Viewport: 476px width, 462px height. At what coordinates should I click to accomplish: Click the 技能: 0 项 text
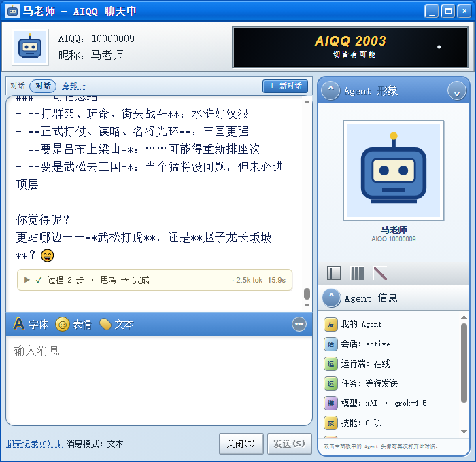coord(362,423)
